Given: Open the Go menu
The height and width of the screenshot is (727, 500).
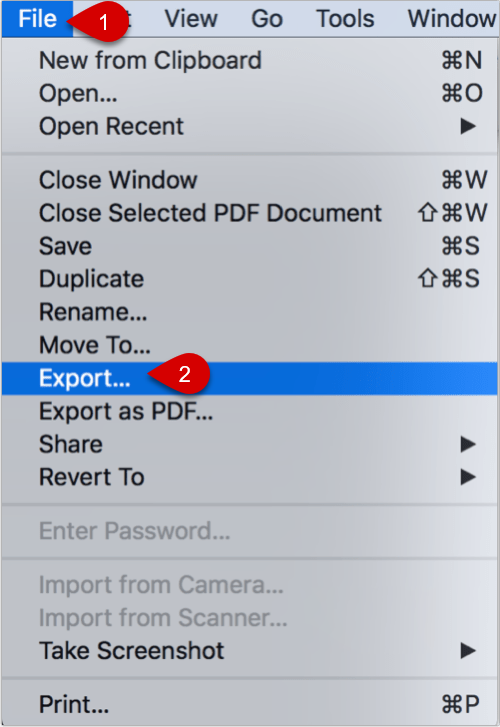Looking at the screenshot, I should [267, 19].
